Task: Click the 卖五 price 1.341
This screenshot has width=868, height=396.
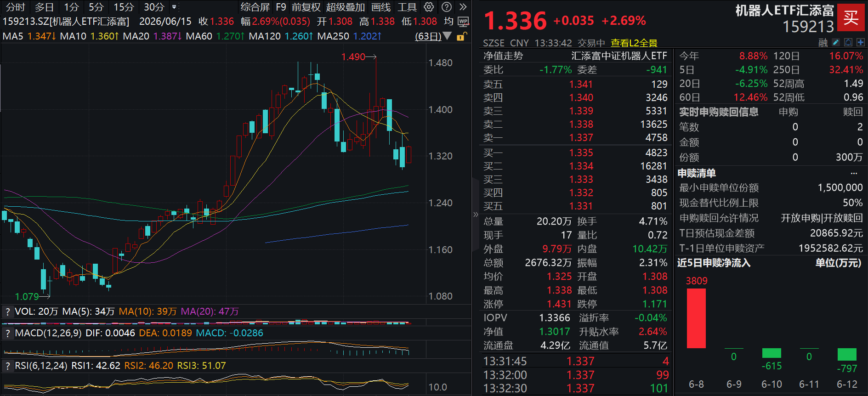Action: (x=581, y=85)
